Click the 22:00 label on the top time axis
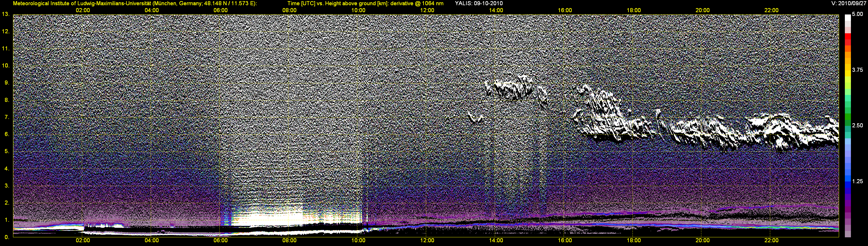The image size is (868, 246). click(x=771, y=10)
